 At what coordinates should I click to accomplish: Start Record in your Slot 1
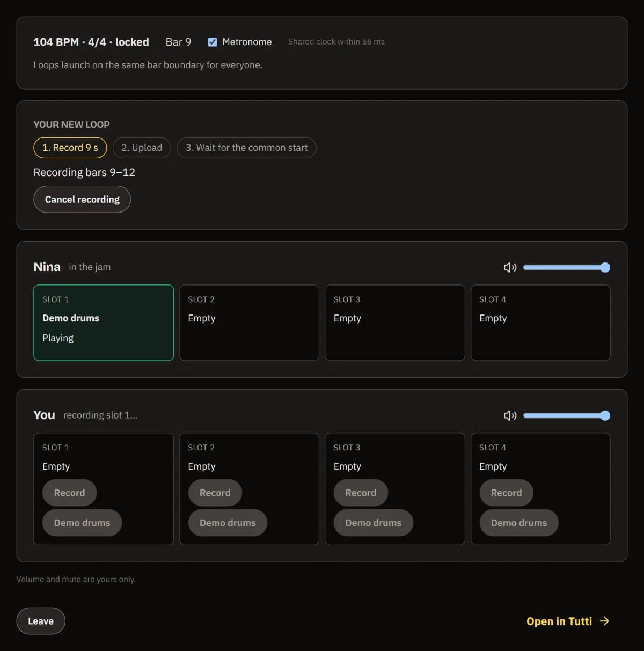pos(70,493)
